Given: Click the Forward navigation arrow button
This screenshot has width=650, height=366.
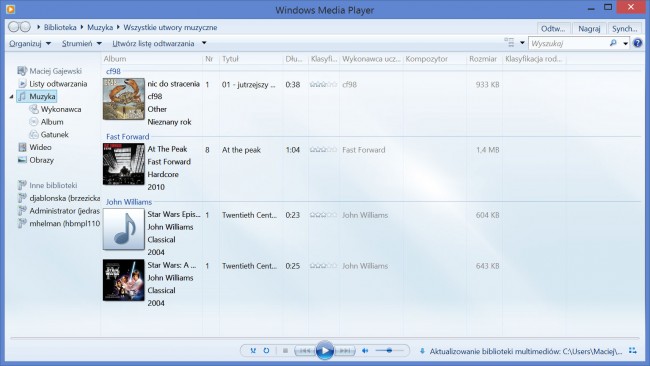Looking at the screenshot, I should [x=25, y=27].
